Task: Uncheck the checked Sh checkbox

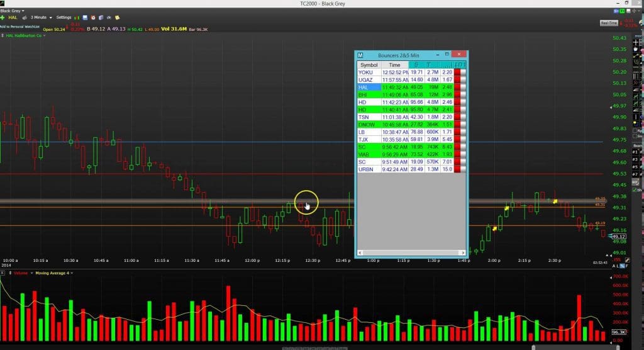Action: click(x=635, y=190)
